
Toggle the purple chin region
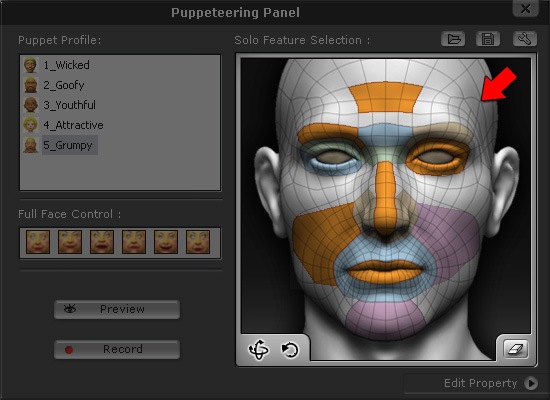click(x=385, y=320)
